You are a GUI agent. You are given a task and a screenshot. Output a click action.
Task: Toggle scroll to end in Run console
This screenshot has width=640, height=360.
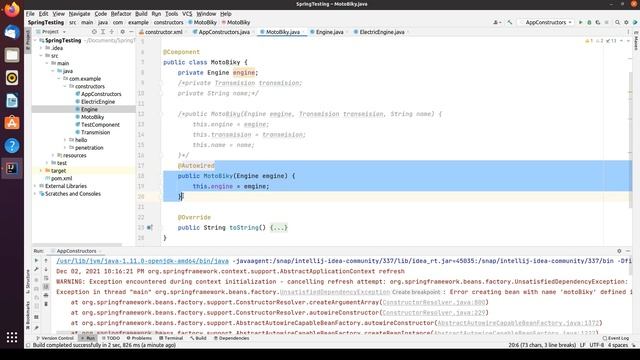tap(46, 287)
